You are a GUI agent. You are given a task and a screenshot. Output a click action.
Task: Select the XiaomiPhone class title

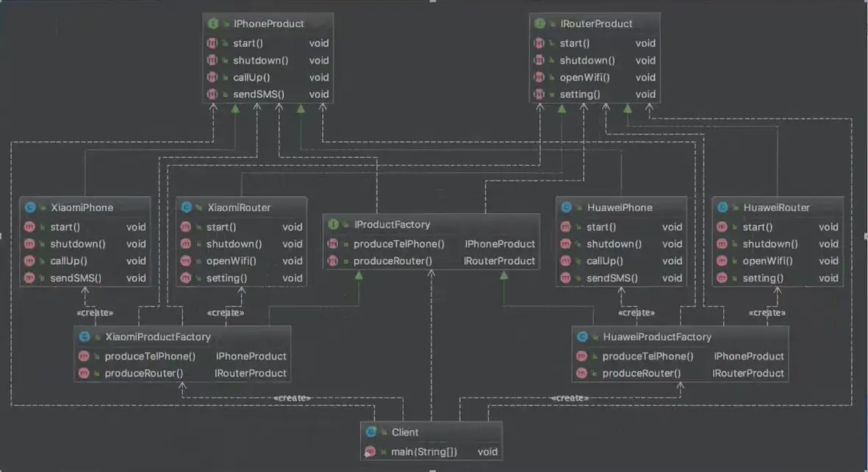(x=82, y=208)
